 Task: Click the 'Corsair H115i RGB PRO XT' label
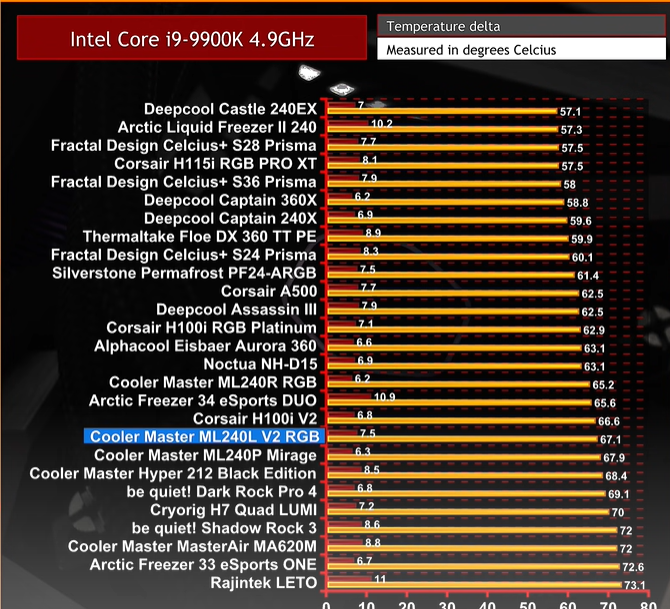point(215,164)
